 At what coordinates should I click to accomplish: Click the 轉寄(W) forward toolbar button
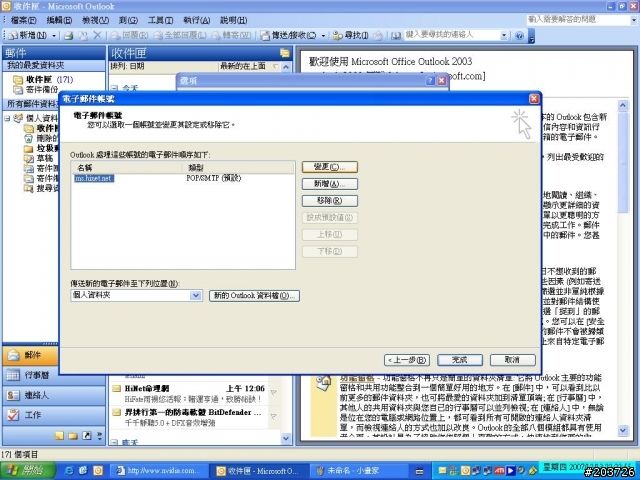click(x=231, y=36)
